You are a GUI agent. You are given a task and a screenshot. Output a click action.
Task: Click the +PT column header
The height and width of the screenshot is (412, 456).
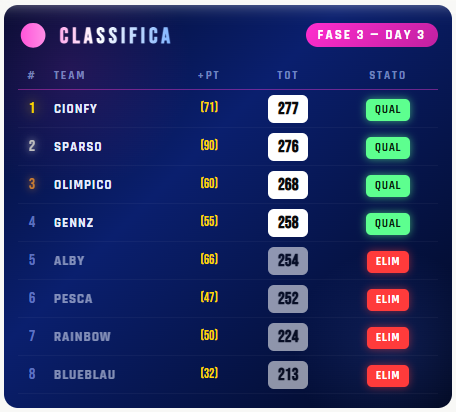[x=208, y=75]
